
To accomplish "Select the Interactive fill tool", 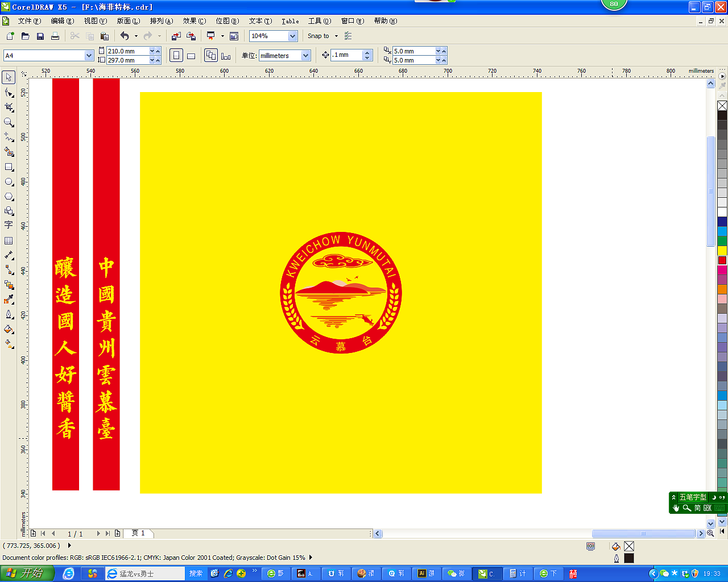I will (x=9, y=344).
